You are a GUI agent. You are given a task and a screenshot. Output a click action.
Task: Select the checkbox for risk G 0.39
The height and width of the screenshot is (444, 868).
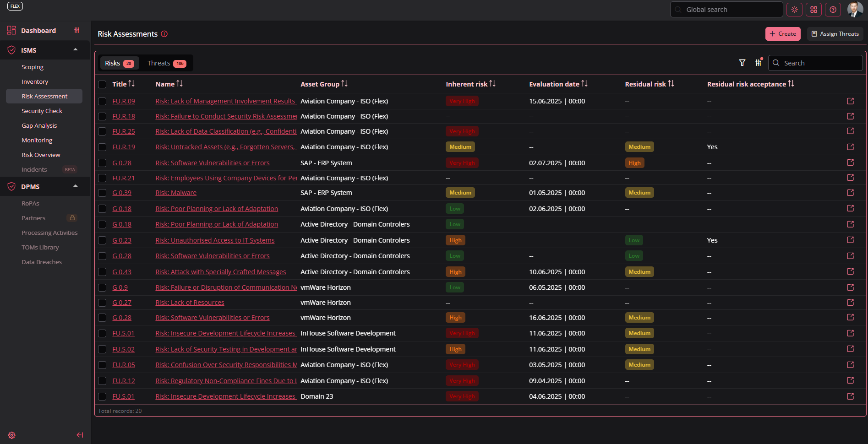point(102,193)
